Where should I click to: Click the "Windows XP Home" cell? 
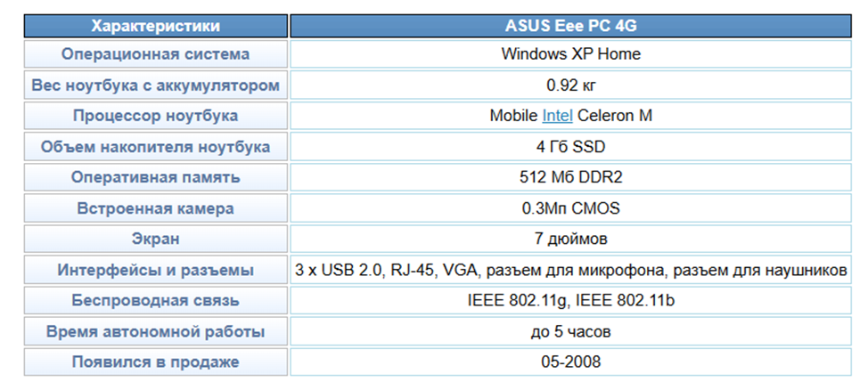[x=570, y=54]
